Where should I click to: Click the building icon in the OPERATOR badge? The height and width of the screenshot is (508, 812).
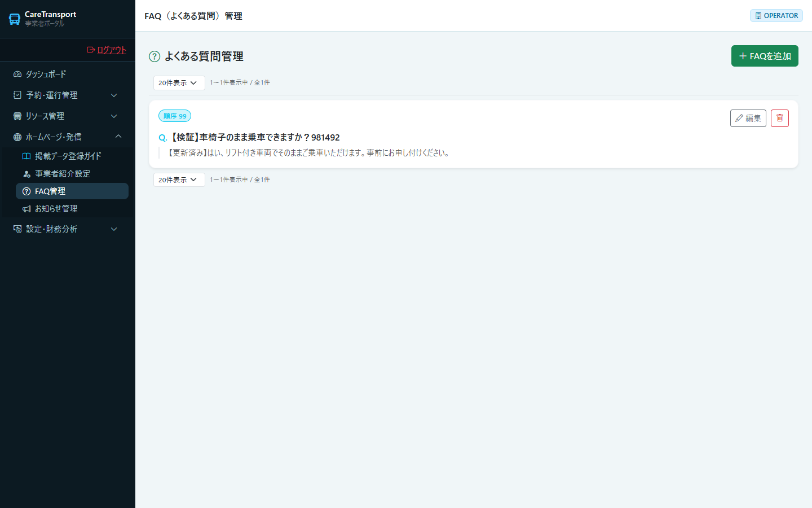(758, 16)
